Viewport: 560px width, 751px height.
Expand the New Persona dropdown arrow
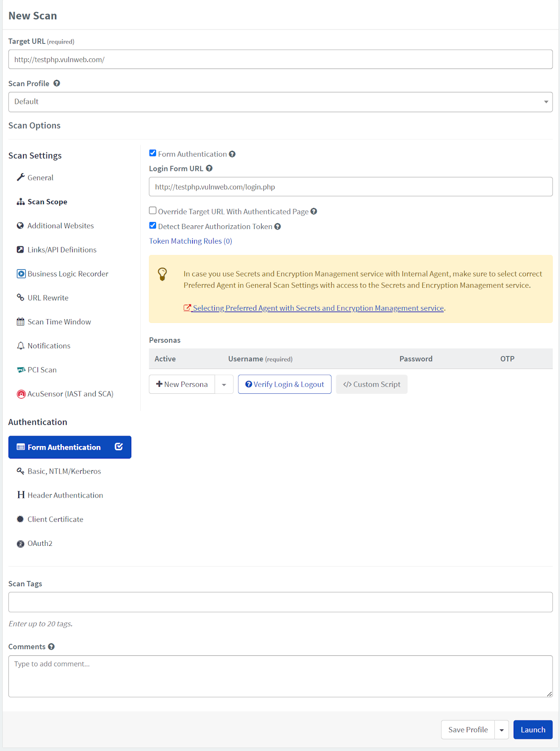click(224, 384)
